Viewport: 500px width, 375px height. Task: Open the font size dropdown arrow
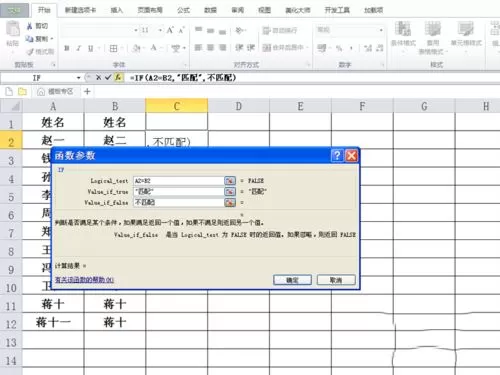pos(160,30)
